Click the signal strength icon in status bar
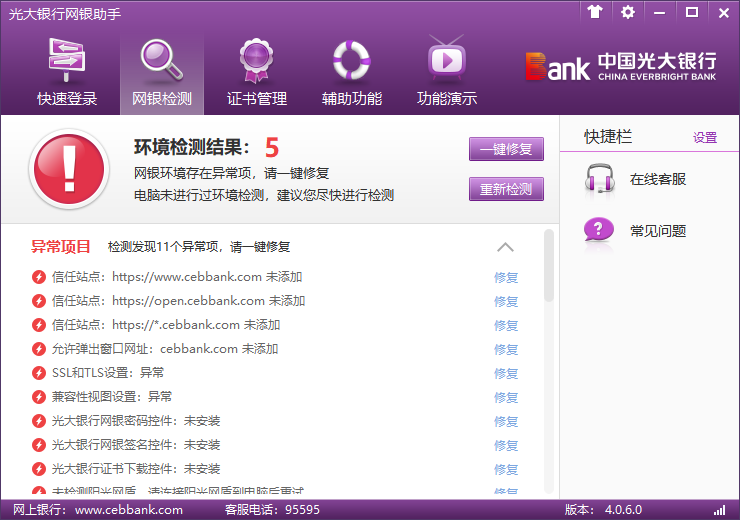 click(720, 510)
